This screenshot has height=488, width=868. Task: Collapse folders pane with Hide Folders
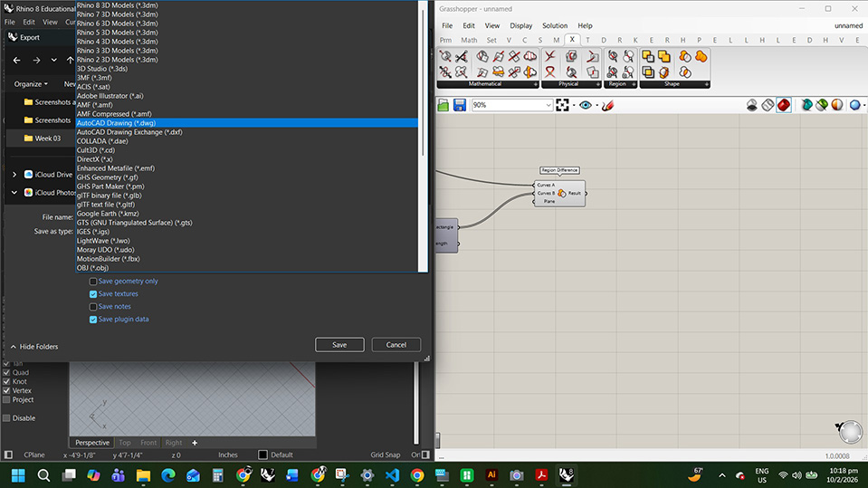point(33,347)
